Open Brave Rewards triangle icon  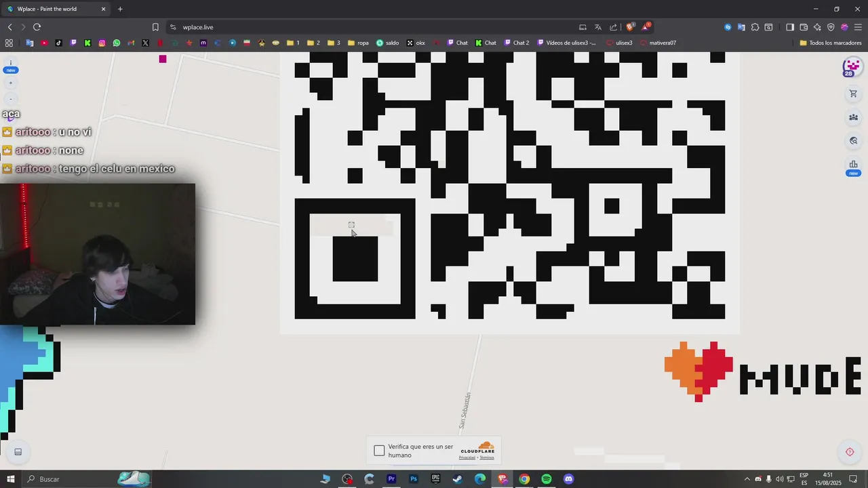pyautogui.click(x=646, y=27)
